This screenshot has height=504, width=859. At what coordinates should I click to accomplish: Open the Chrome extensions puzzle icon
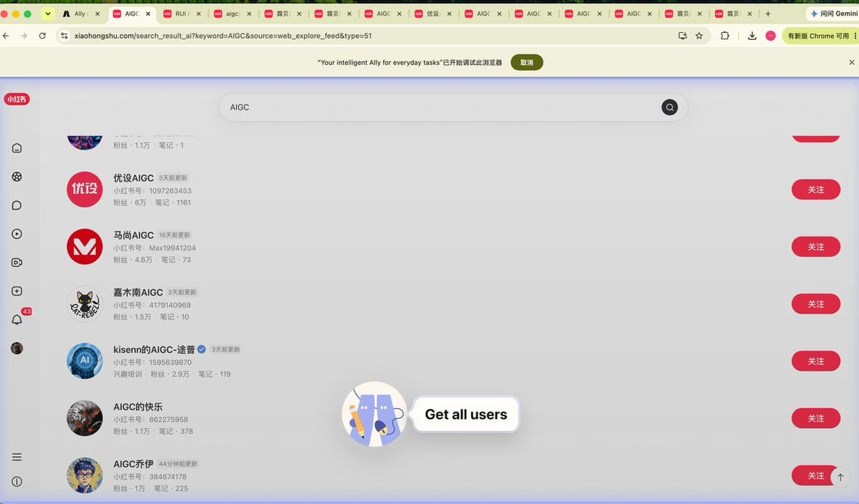[725, 36]
